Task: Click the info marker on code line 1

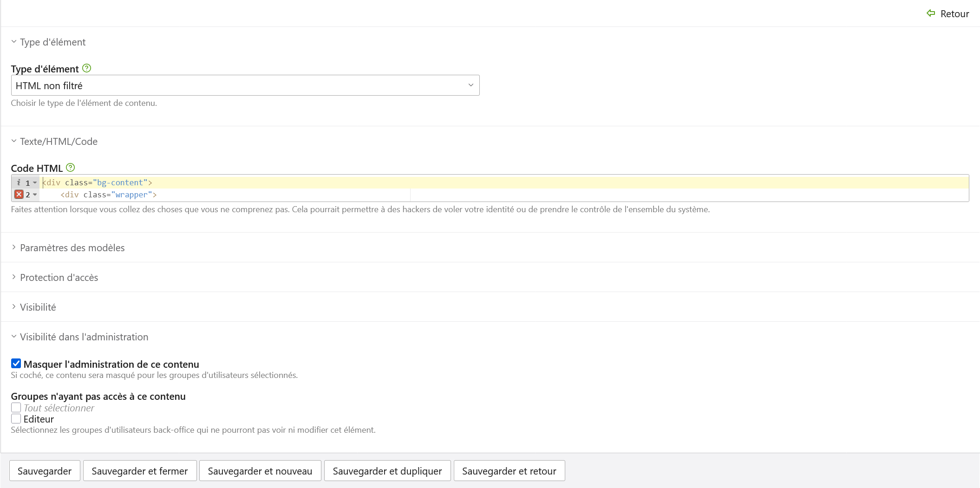Action: pyautogui.click(x=19, y=182)
